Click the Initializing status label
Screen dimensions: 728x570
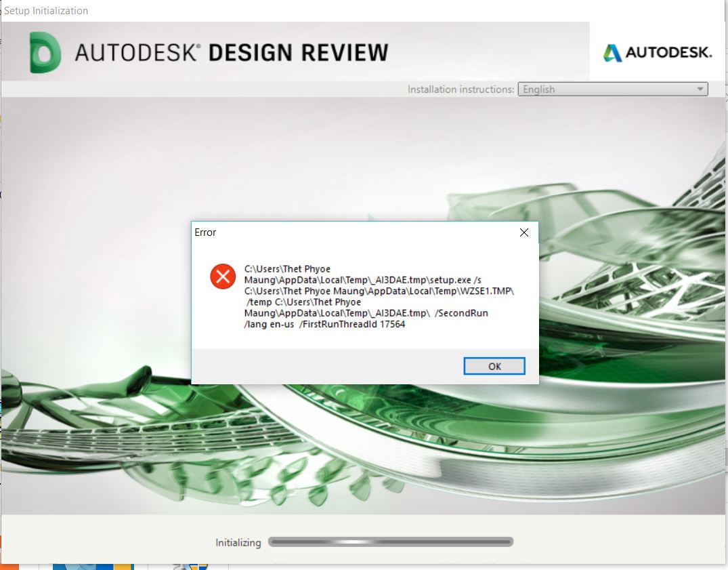click(238, 543)
